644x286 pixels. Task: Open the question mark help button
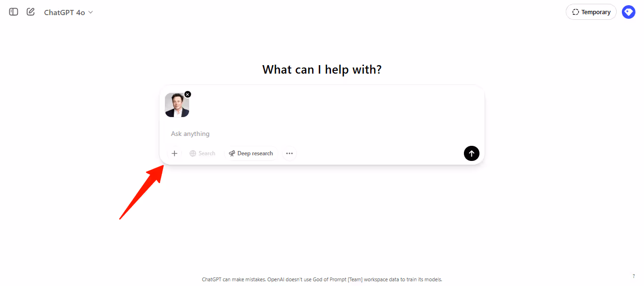pos(634,276)
